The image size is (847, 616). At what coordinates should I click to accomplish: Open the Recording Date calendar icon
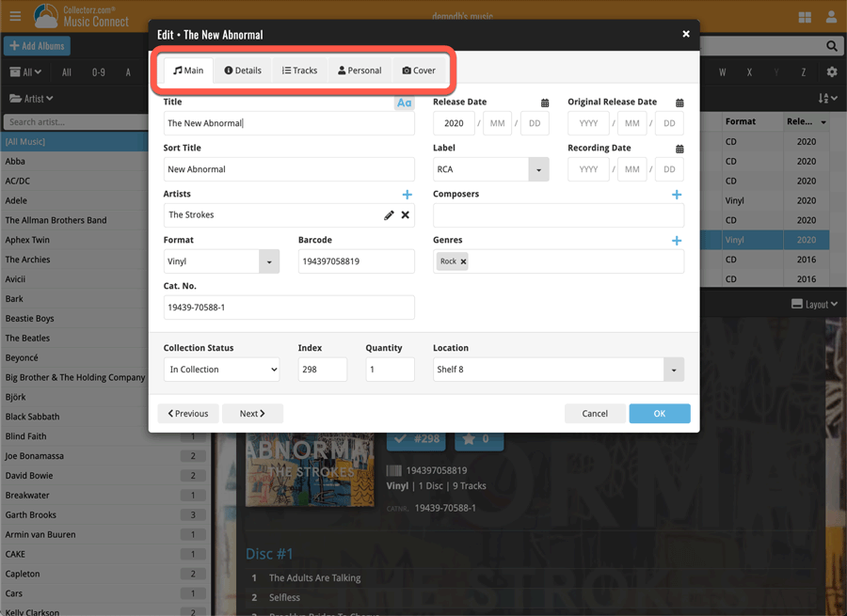pyautogui.click(x=679, y=149)
